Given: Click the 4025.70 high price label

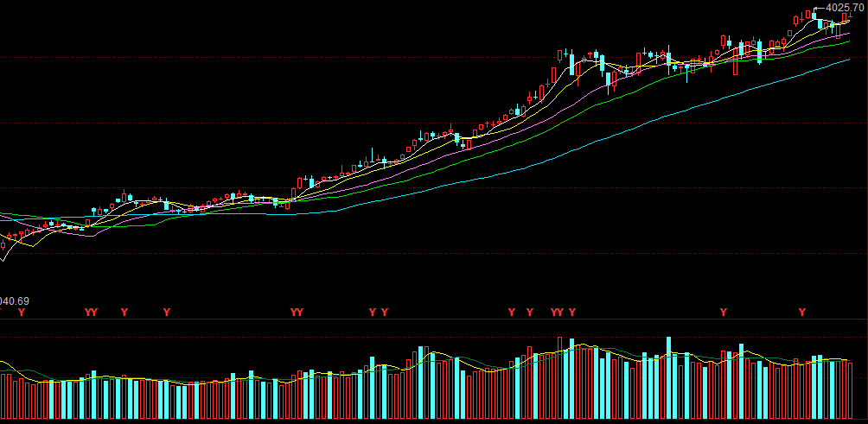Looking at the screenshot, I should coord(845,7).
